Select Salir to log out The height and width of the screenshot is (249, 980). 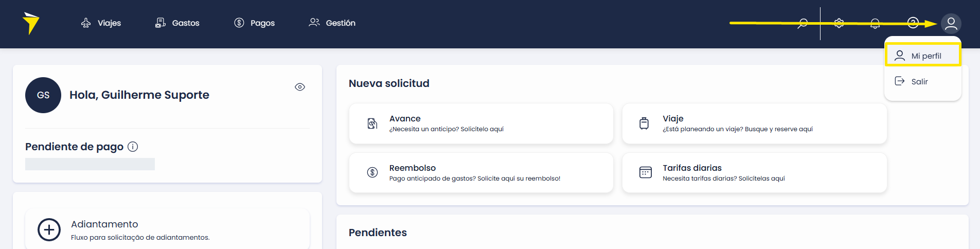pos(923,81)
